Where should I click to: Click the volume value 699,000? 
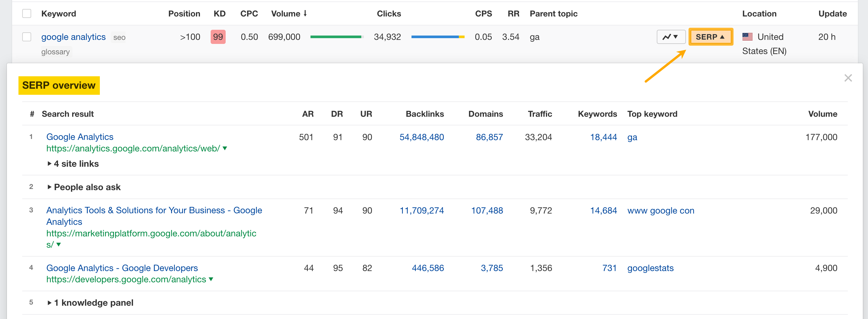tap(284, 37)
